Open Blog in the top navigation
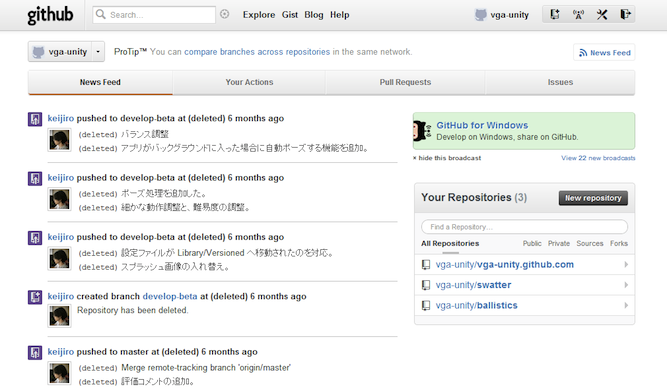The image size is (667, 391). (314, 15)
